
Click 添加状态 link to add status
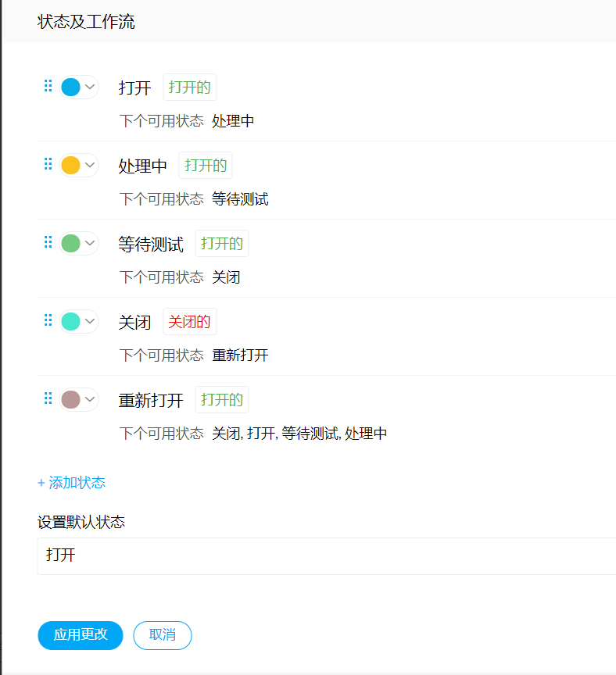click(x=71, y=483)
